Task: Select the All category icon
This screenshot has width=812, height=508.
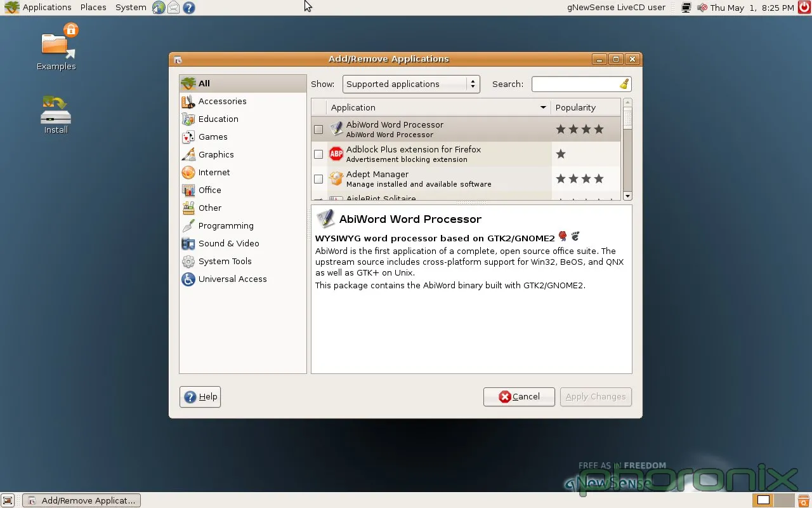Action: 188,83
